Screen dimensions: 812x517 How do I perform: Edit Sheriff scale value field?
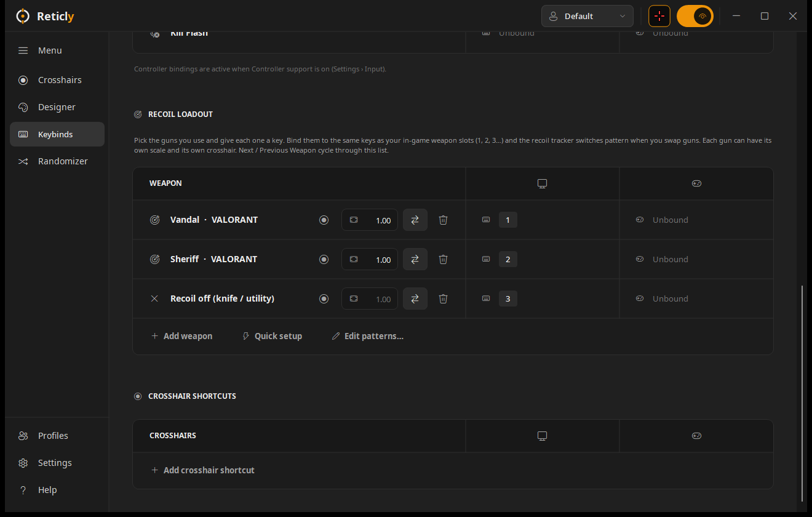click(x=370, y=260)
